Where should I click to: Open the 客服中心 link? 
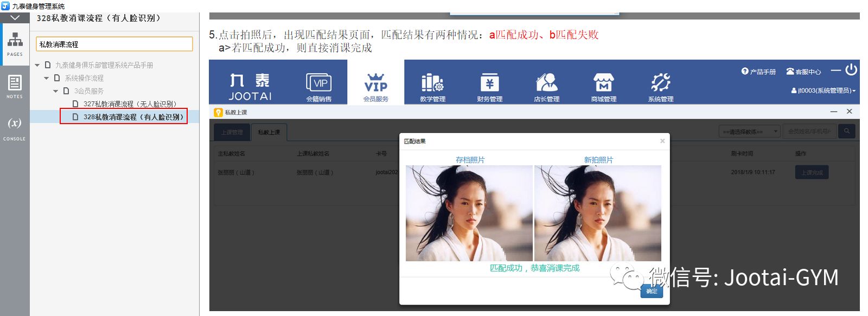tap(803, 72)
